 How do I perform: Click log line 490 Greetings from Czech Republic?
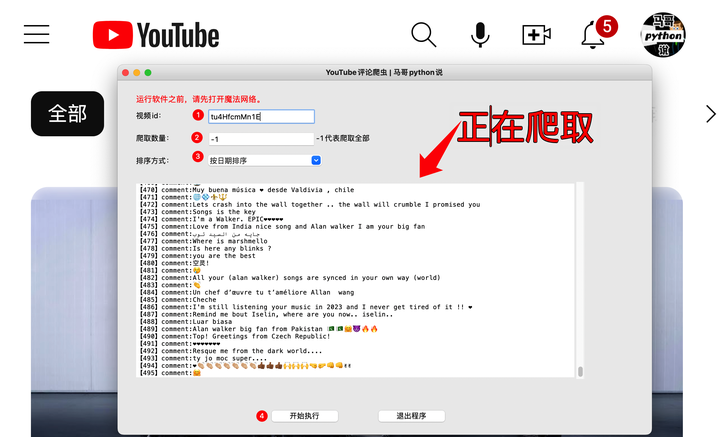coord(235,336)
